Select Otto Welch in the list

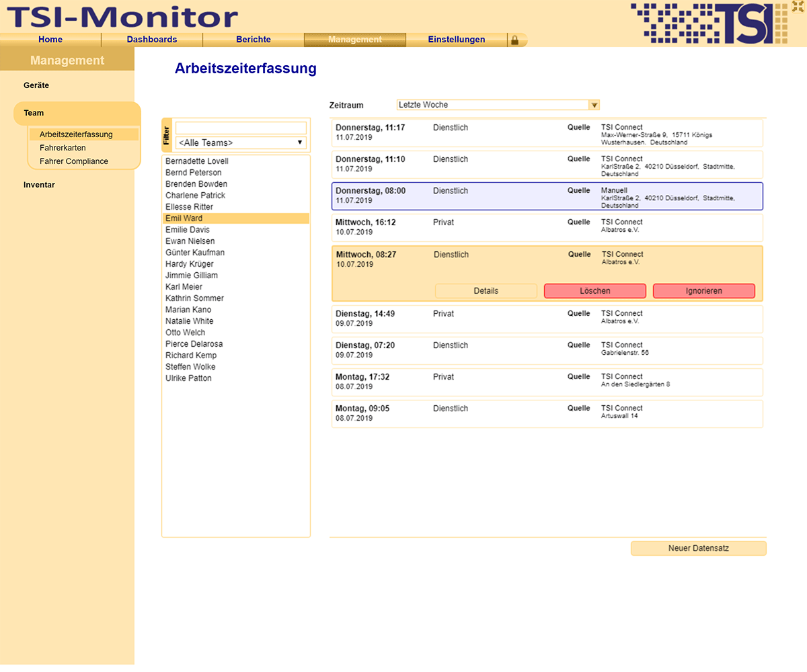pos(236,333)
